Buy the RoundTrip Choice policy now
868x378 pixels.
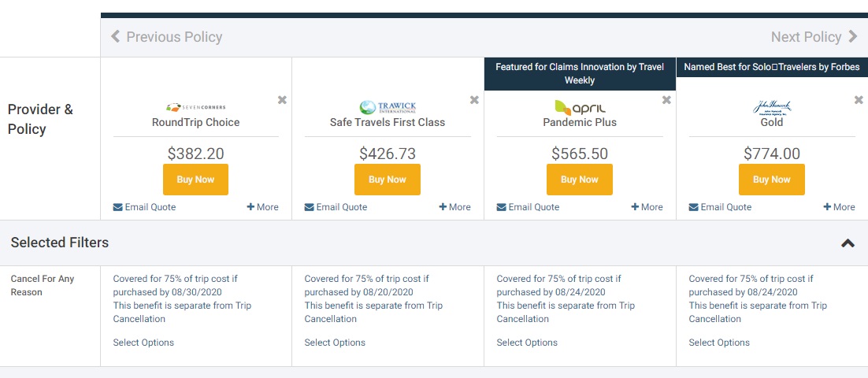click(195, 180)
